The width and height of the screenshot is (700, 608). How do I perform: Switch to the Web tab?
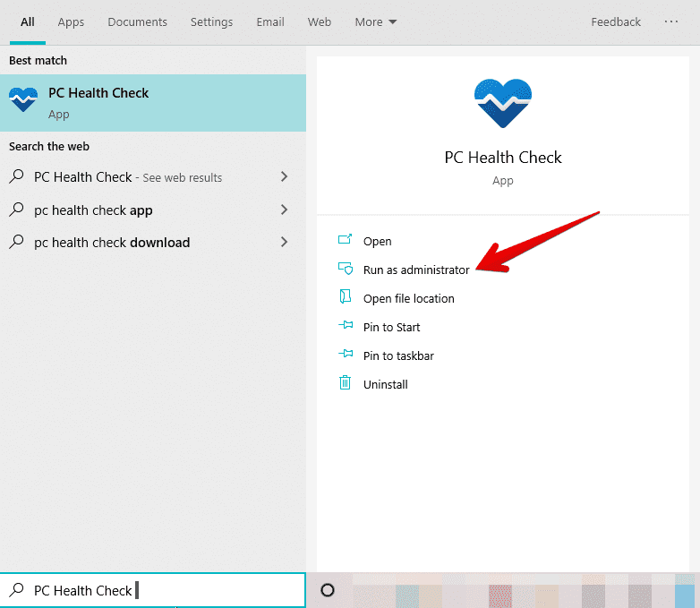coord(320,21)
